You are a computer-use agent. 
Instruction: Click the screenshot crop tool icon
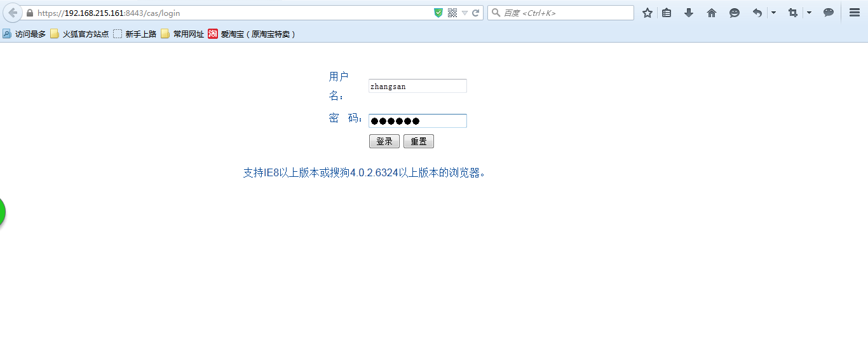point(792,13)
